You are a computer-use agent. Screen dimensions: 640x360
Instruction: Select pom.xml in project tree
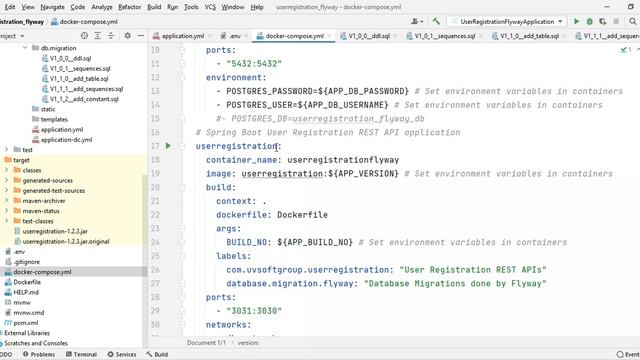click(25, 323)
